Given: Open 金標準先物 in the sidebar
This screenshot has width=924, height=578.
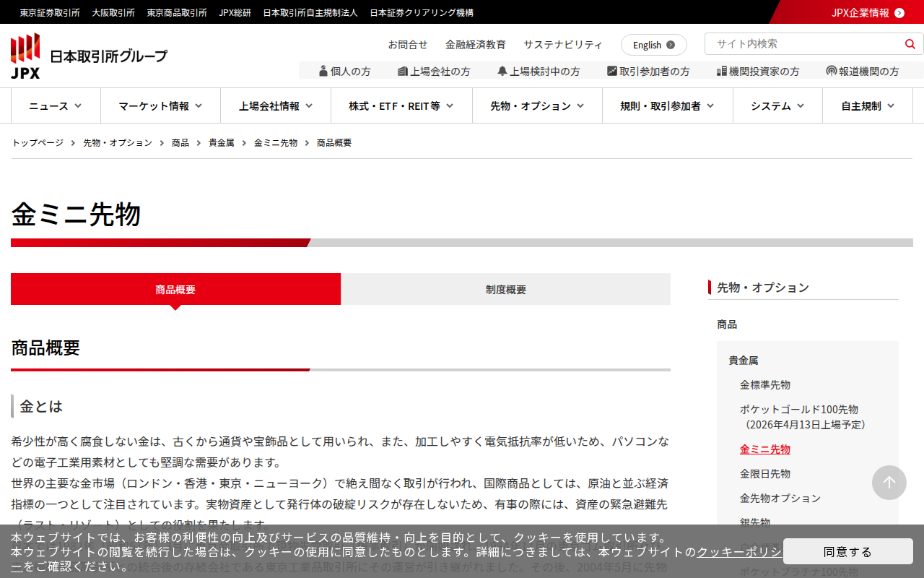Looking at the screenshot, I should point(765,384).
